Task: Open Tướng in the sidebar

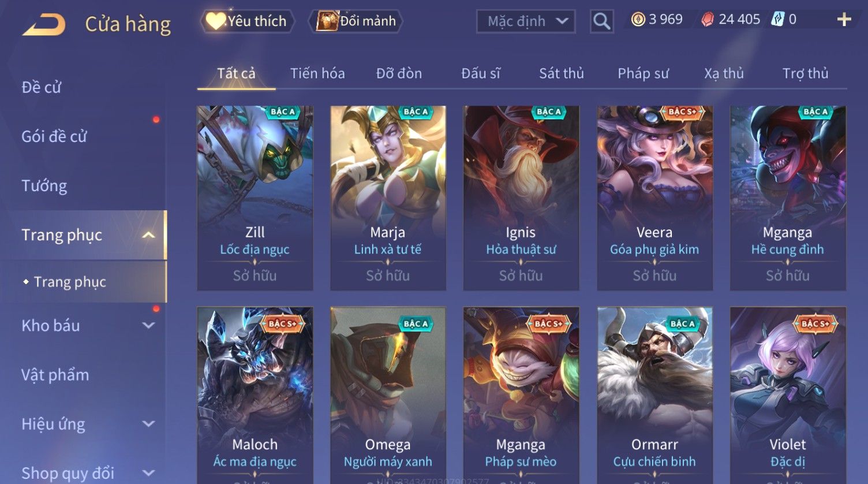Action: [x=44, y=186]
